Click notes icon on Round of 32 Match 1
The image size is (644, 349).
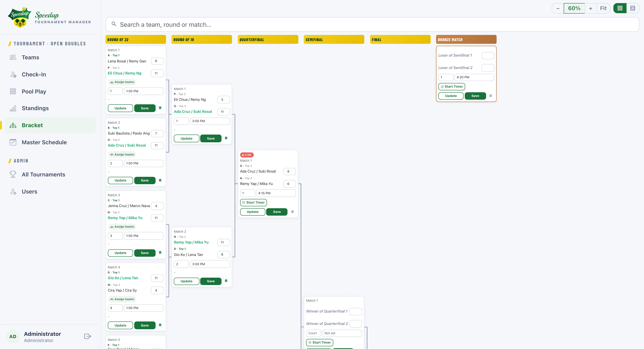[x=160, y=108]
